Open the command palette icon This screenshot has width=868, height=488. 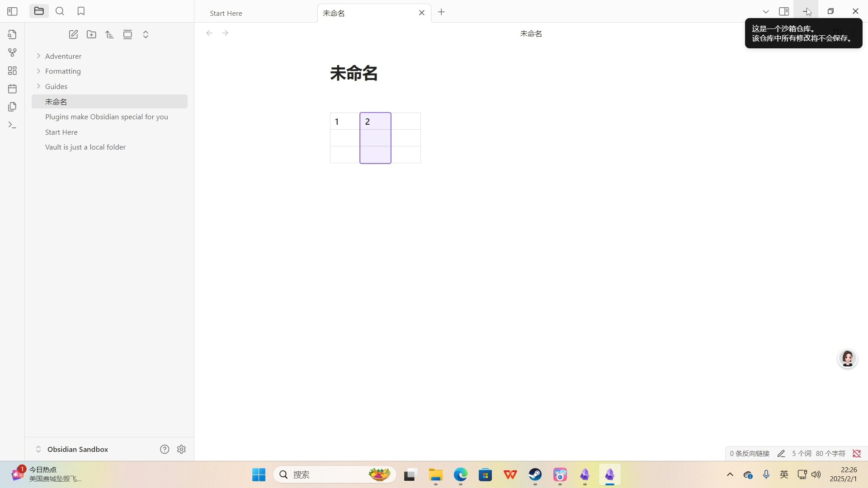coord(12,125)
